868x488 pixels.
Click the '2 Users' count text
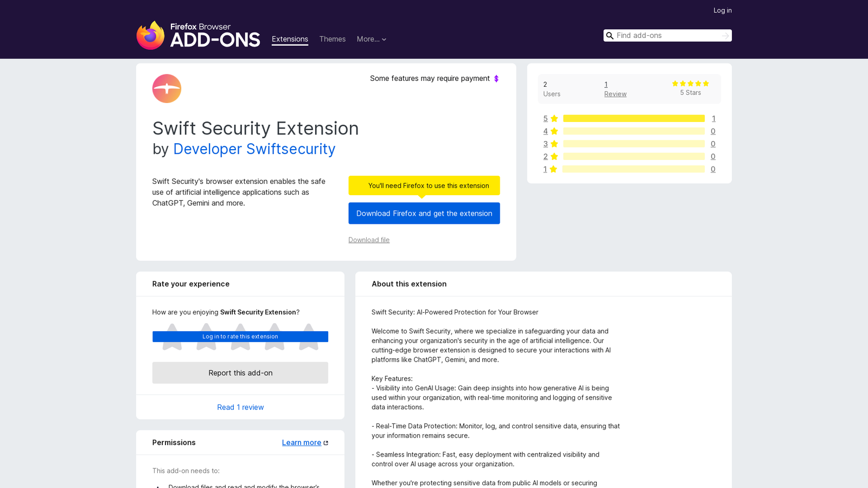point(552,89)
